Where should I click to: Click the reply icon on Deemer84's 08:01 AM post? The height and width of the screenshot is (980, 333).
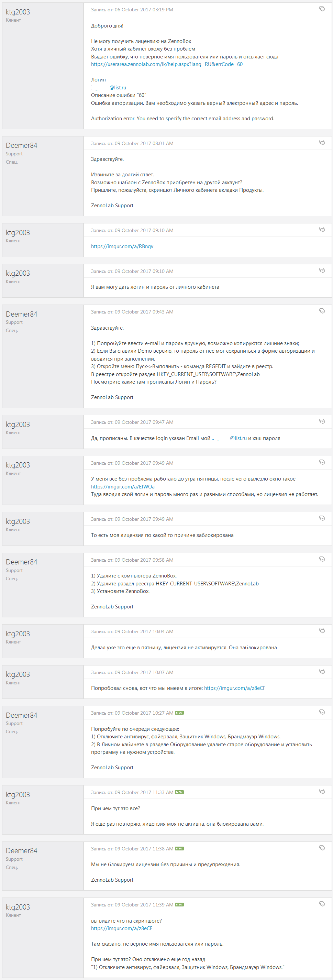(322, 143)
